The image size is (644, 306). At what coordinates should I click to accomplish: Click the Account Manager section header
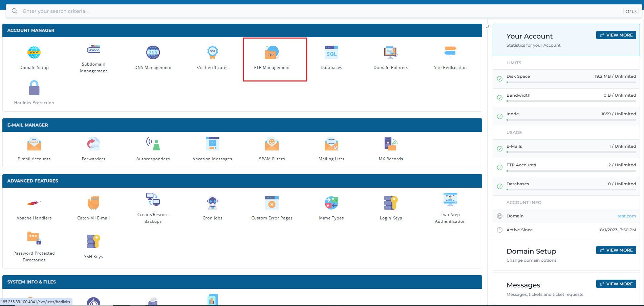pyautogui.click(x=31, y=30)
